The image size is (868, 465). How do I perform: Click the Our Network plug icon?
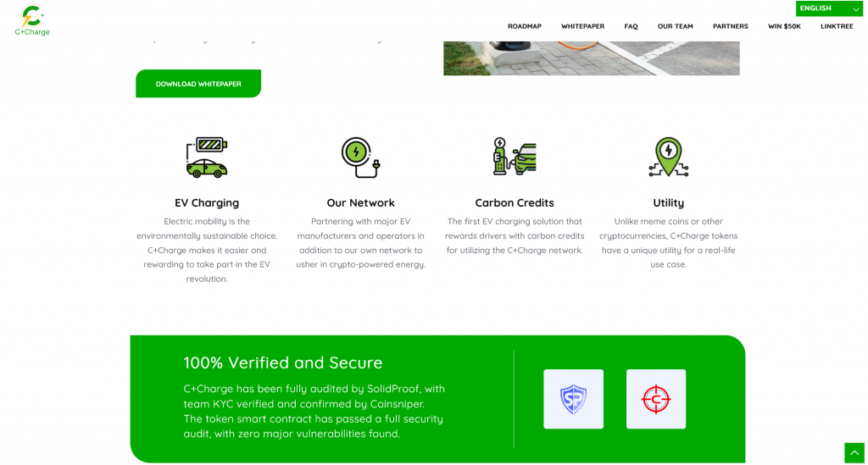pos(360,158)
